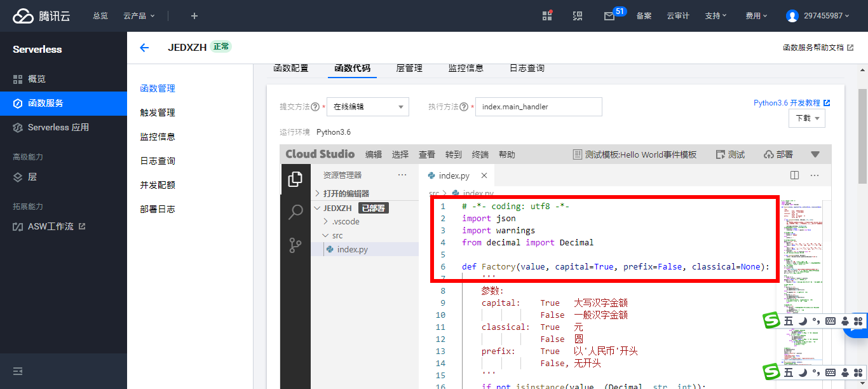Viewport: 868px width, 389px height.
Task: Open 总览 in top navigation
Action: tap(100, 16)
